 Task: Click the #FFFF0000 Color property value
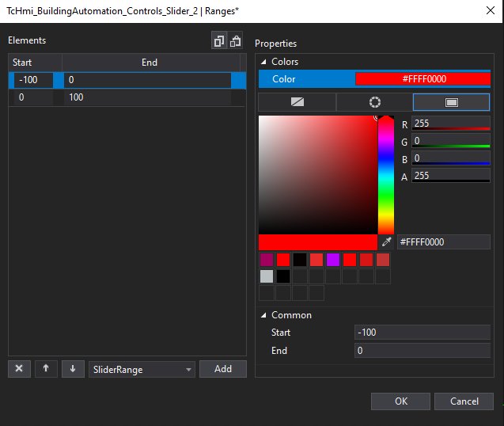423,79
